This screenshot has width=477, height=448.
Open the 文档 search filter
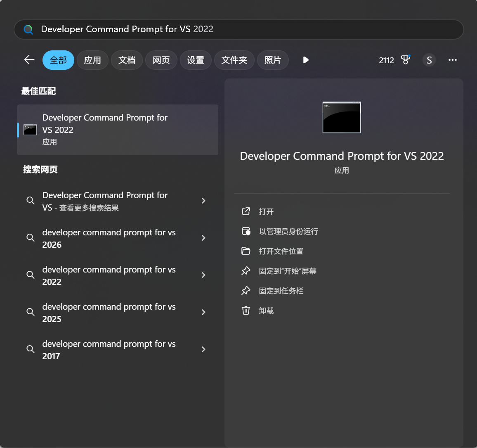pos(127,60)
